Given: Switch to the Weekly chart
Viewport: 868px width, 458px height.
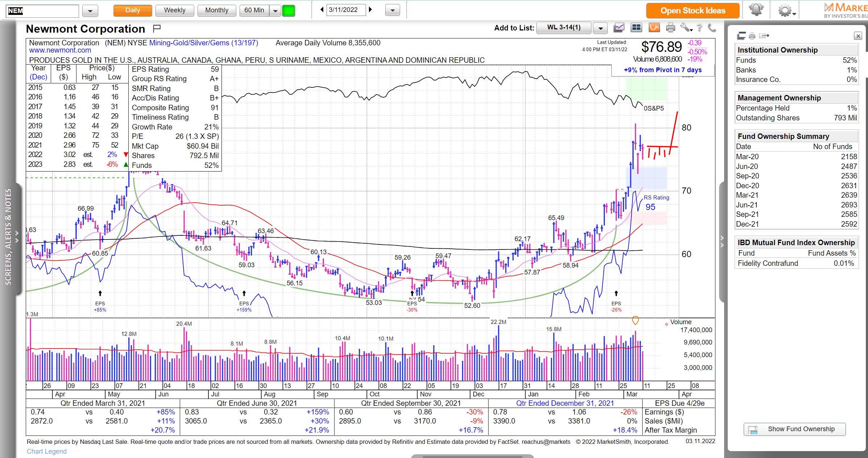Looking at the screenshot, I should pos(175,10).
